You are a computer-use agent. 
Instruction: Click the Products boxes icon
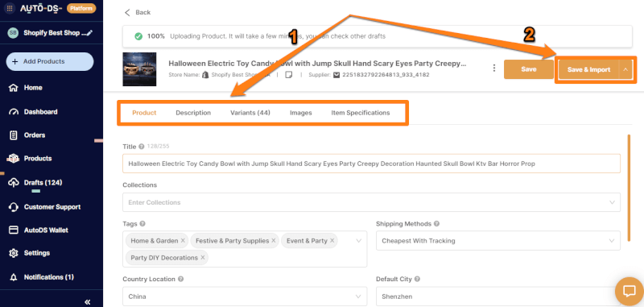point(13,159)
